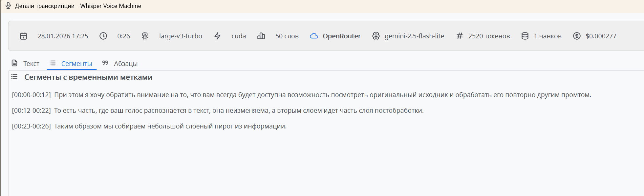Click the OpenRouter cloud icon
This screenshot has width=644, height=196.
314,36
